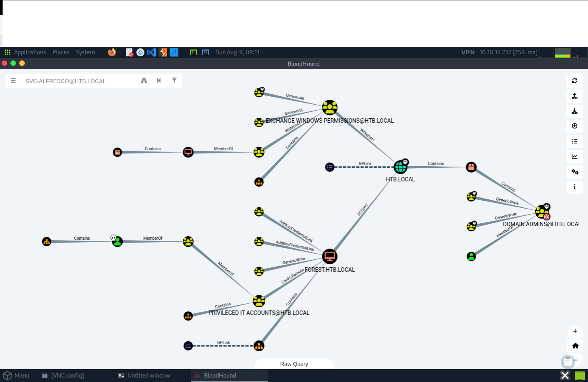Select the group node right of owned user
This screenshot has height=382, width=588.
pos(188,241)
